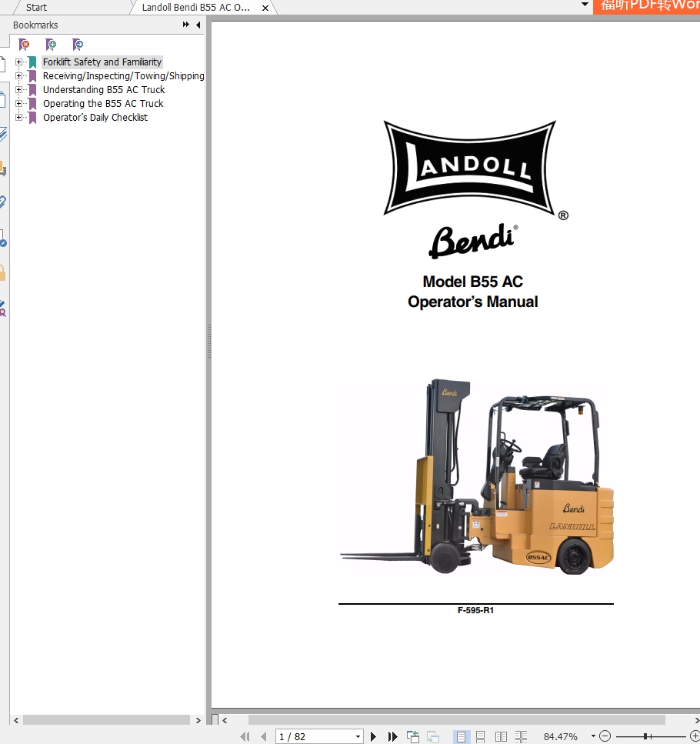Open Operating the B55 AC Truck bookmark
The height and width of the screenshot is (744, 700).
coord(103,103)
